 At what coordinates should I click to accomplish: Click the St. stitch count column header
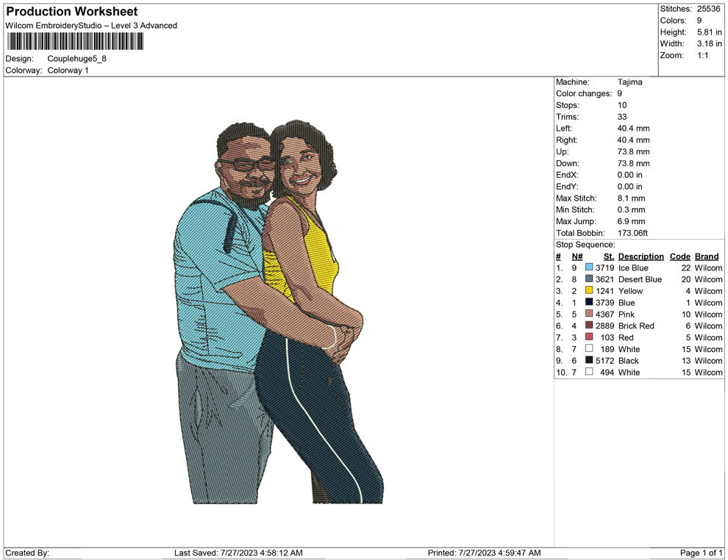[x=608, y=256]
